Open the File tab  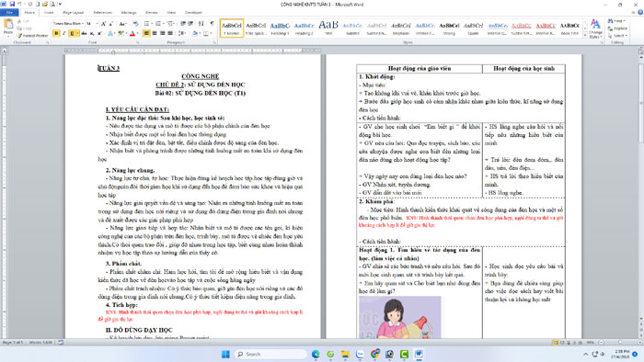[x=9, y=13]
